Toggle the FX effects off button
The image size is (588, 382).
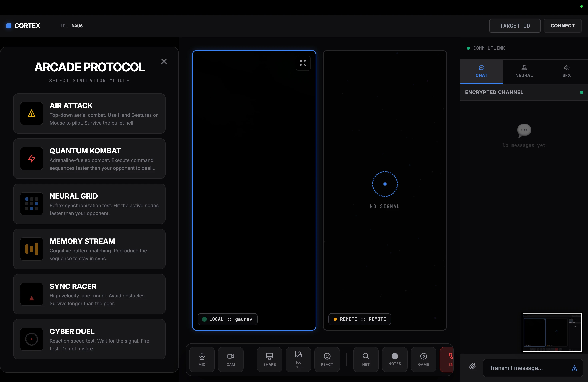[298, 359]
